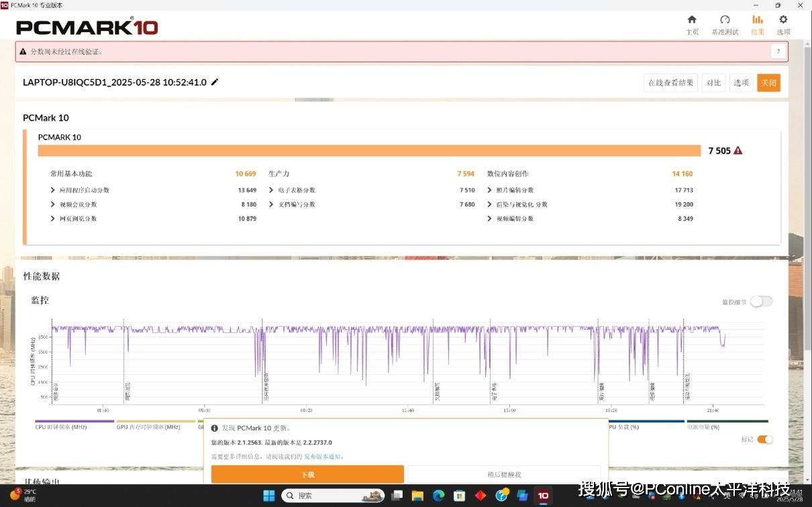Expand 电子表格分数 details
Image resolution: width=812 pixels, height=507 pixels.
(x=272, y=190)
